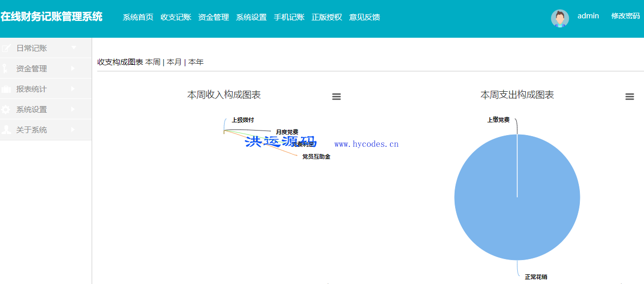Open the 手机记账 menu item
The height and width of the screenshot is (284, 644).
(289, 17)
